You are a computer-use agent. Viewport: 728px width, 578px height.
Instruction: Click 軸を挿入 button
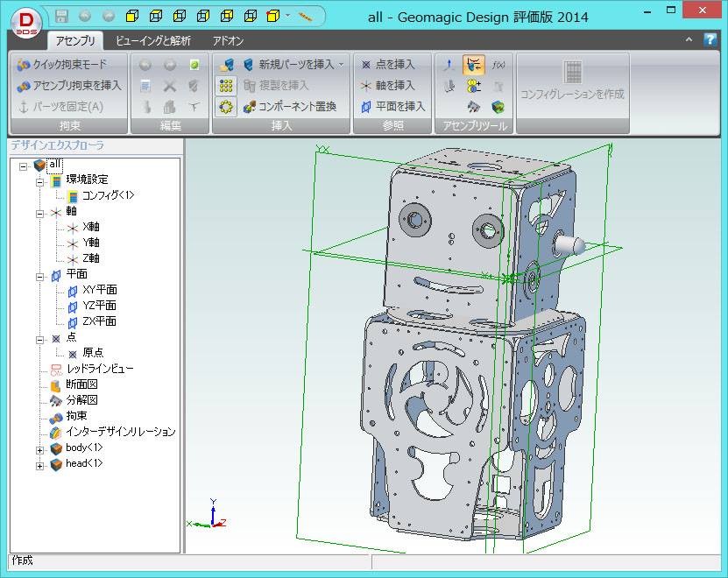388,86
